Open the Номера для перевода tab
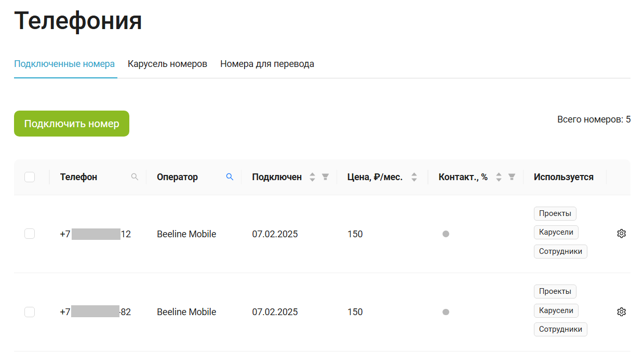The image size is (644, 352). pos(267,64)
